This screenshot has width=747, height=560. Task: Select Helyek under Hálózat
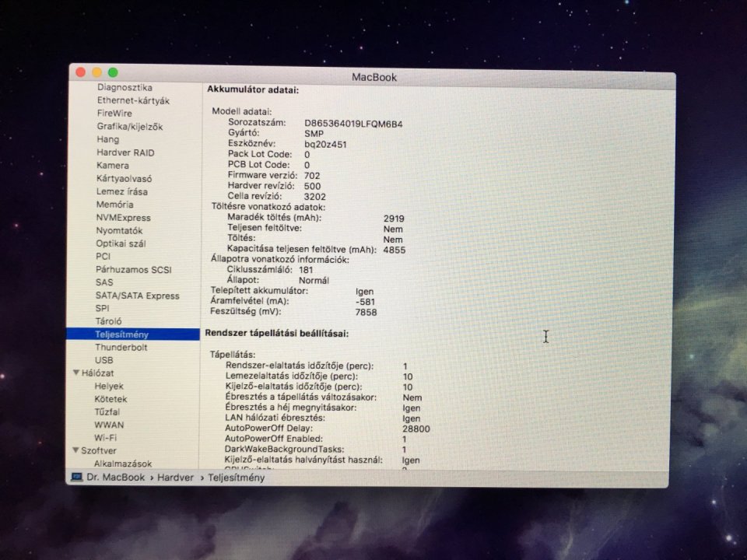pos(109,387)
